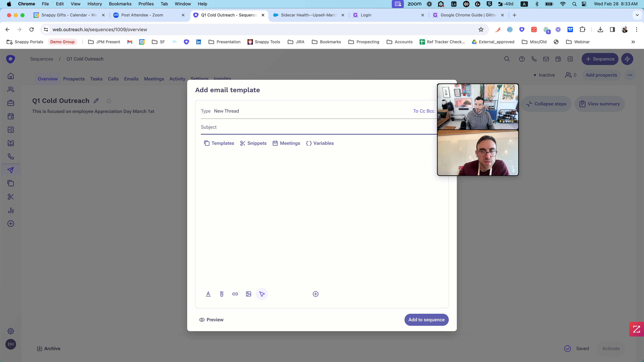Insert Variables using curly braces button

pos(320,143)
